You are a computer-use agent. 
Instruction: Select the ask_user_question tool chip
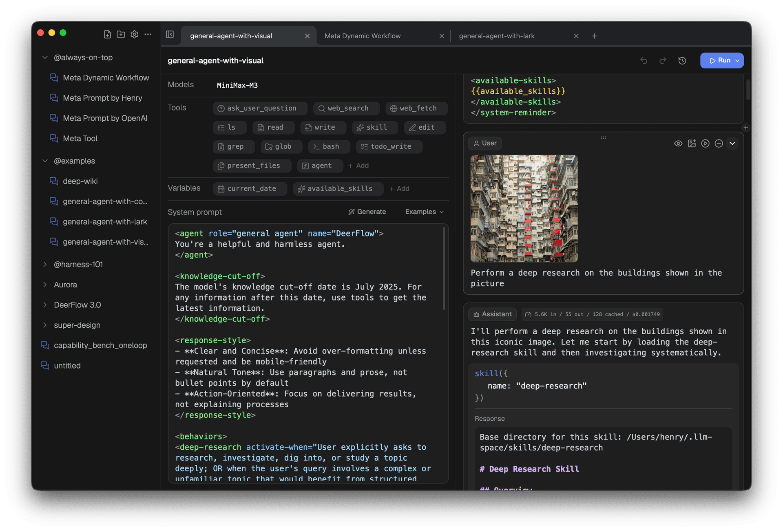tap(260, 108)
